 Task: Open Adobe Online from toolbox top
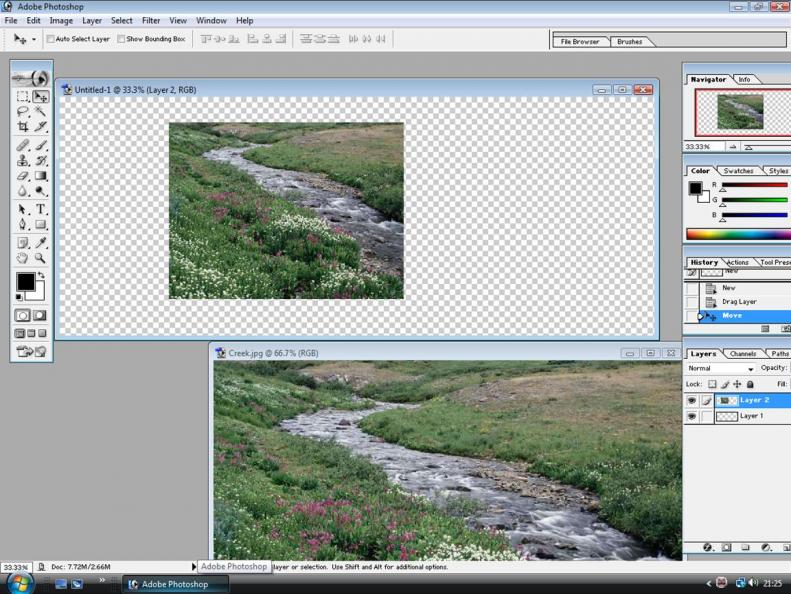(x=31, y=78)
